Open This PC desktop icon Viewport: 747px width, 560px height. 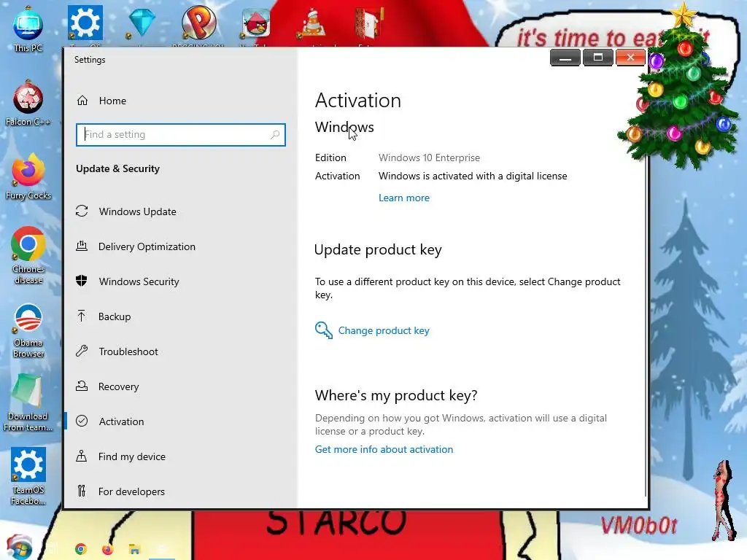click(x=28, y=29)
